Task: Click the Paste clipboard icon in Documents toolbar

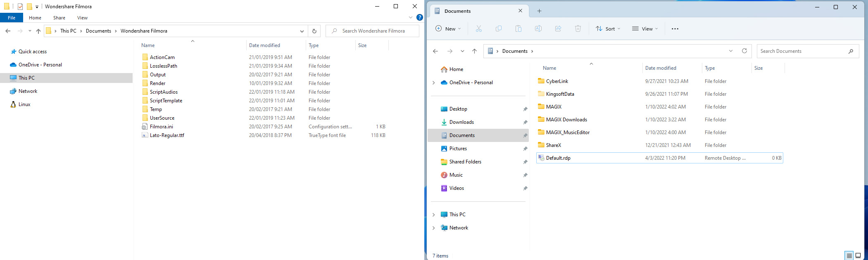Action: pyautogui.click(x=518, y=28)
